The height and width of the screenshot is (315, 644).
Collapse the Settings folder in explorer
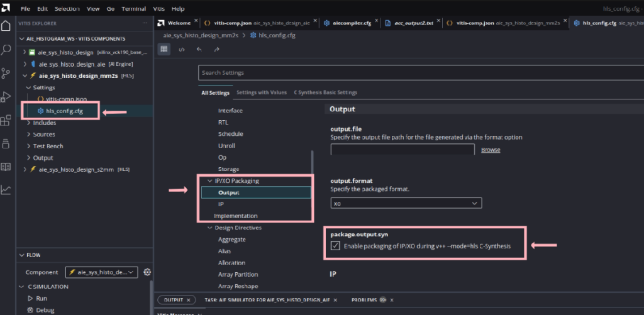pyautogui.click(x=28, y=87)
